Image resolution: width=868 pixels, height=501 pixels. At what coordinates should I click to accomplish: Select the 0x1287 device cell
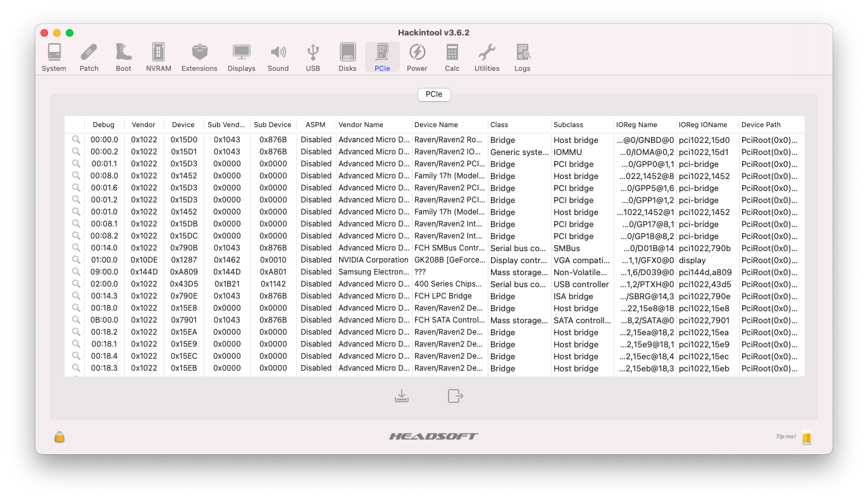pos(184,260)
